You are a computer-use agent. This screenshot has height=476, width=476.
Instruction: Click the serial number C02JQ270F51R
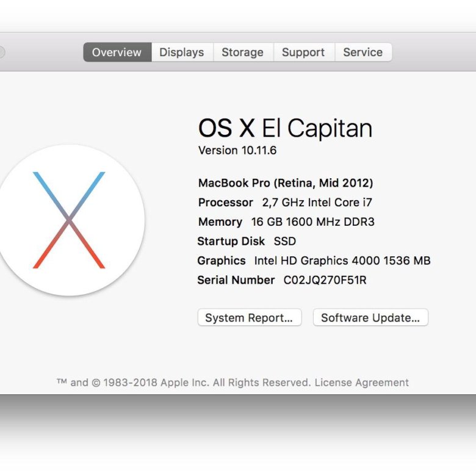(325, 280)
